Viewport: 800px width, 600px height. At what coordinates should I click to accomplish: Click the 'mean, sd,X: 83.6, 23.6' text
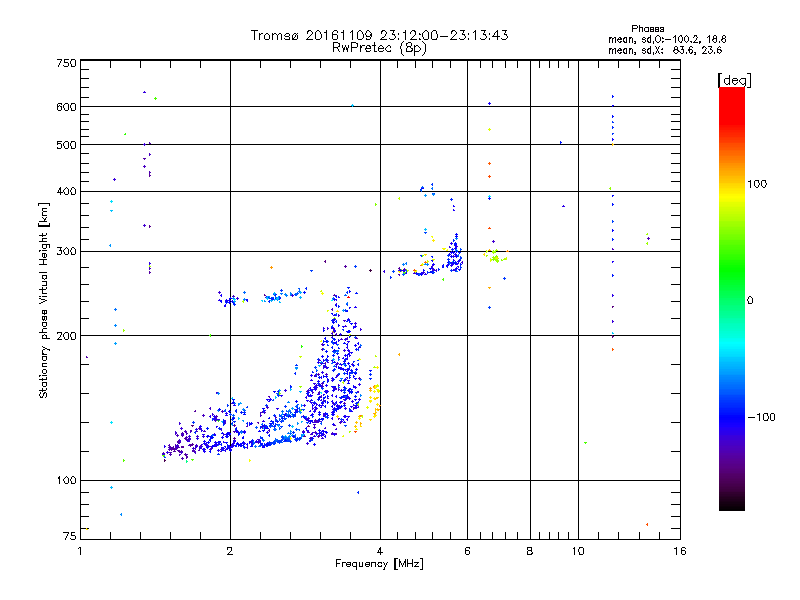(665, 50)
